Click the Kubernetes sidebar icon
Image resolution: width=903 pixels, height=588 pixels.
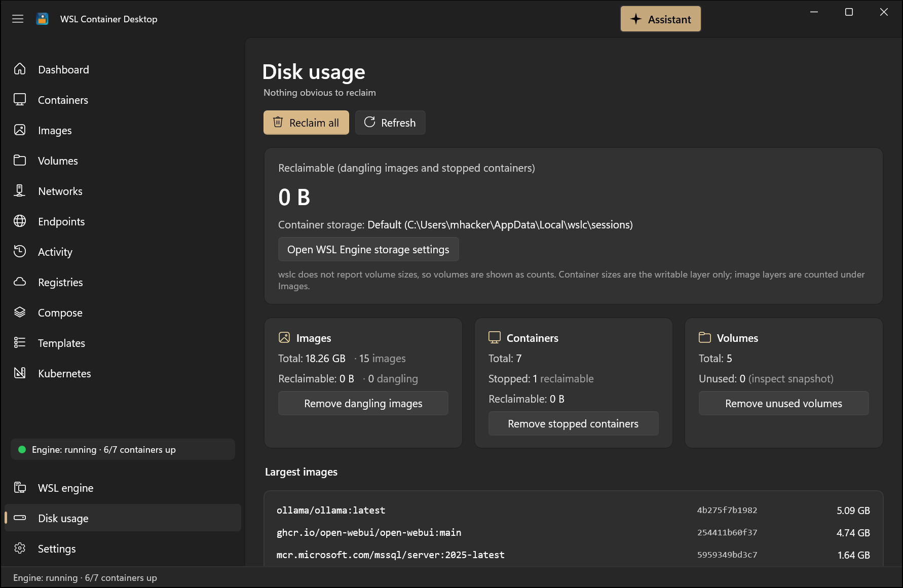point(20,373)
